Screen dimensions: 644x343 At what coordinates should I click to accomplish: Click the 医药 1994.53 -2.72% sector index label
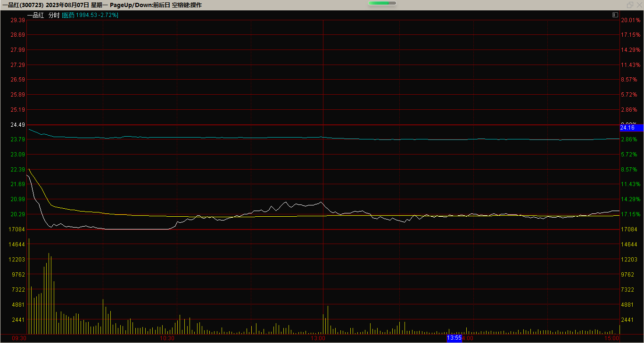[90, 15]
